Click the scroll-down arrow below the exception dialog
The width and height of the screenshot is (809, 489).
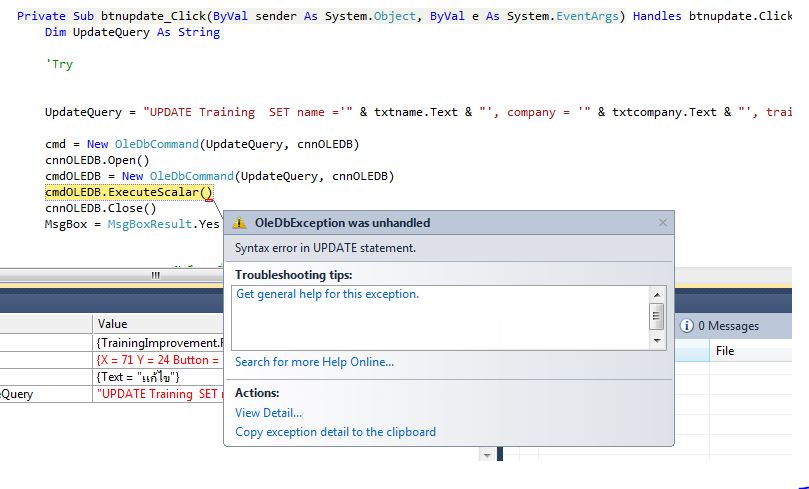[487, 456]
